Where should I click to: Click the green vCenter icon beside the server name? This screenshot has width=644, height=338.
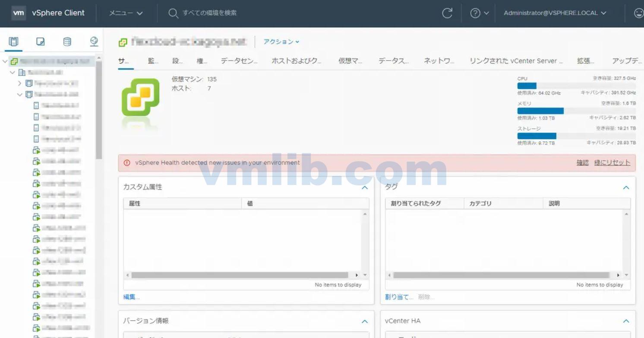tap(122, 41)
